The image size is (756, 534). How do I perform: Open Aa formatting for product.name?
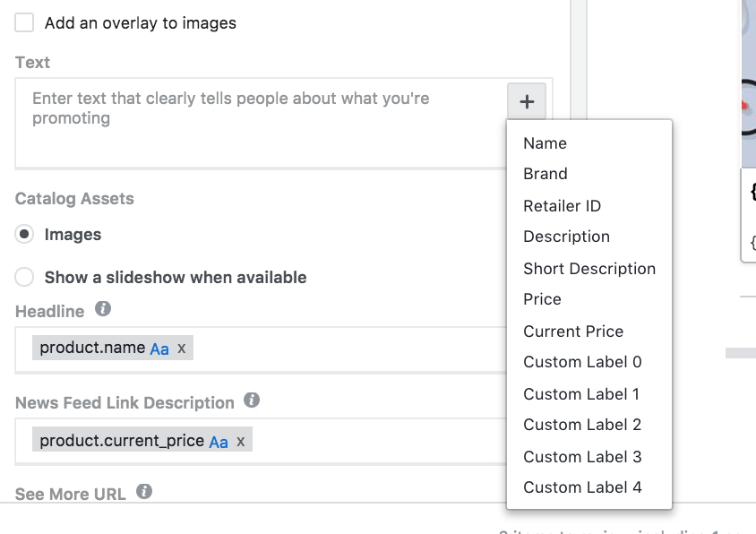(159, 349)
